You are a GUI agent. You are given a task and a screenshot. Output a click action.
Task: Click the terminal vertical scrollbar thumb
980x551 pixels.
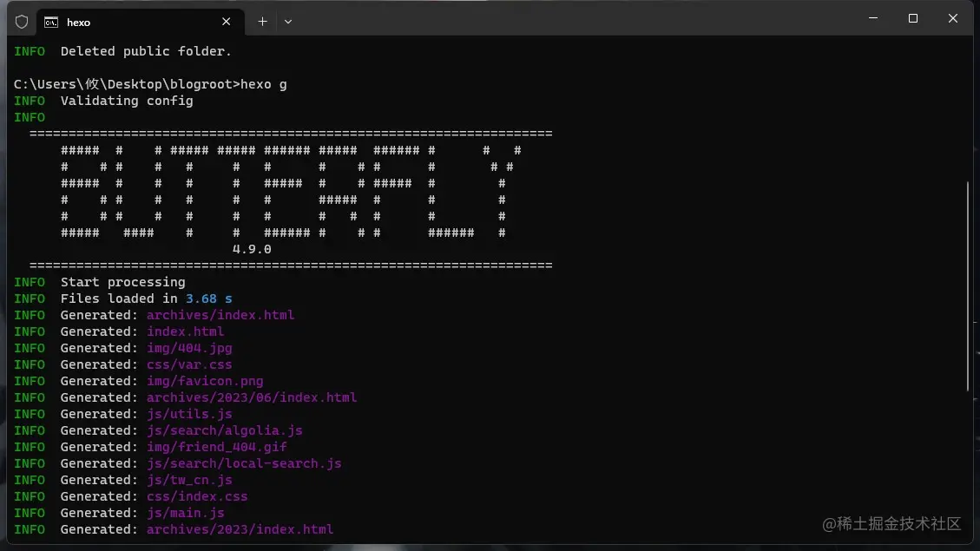(x=968, y=286)
